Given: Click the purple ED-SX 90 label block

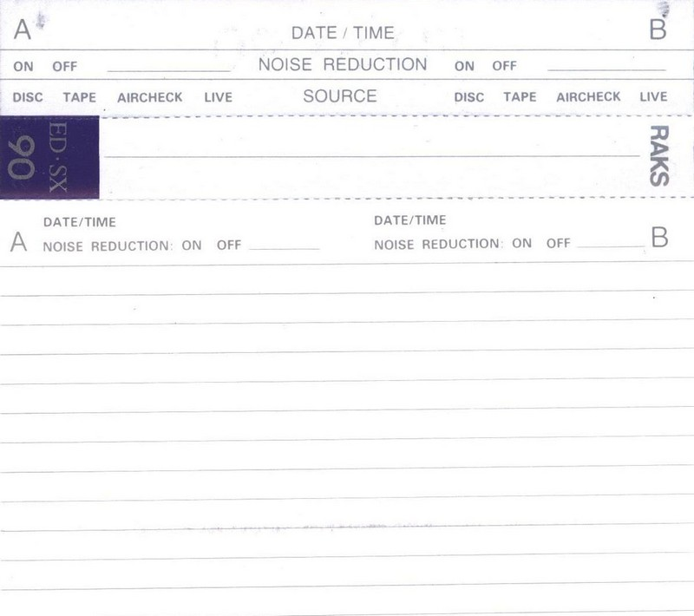Looking at the screenshot, I should (x=49, y=157).
